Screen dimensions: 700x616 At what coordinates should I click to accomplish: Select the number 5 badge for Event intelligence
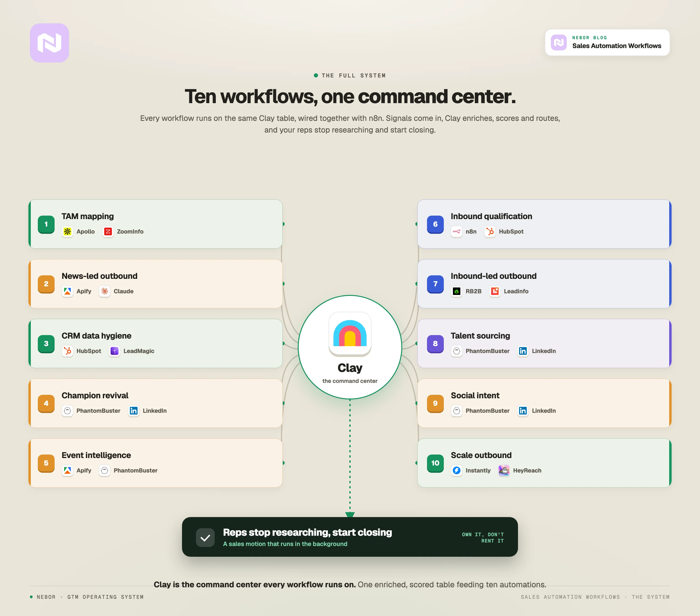[x=46, y=464]
